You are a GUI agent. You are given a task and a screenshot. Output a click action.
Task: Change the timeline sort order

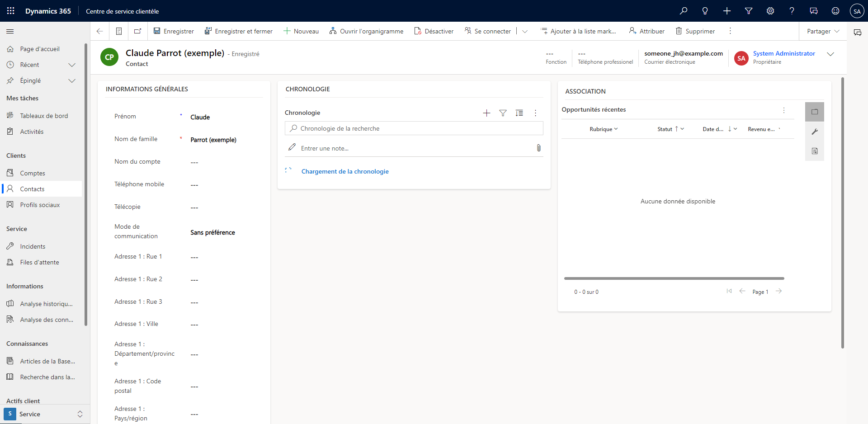click(519, 113)
